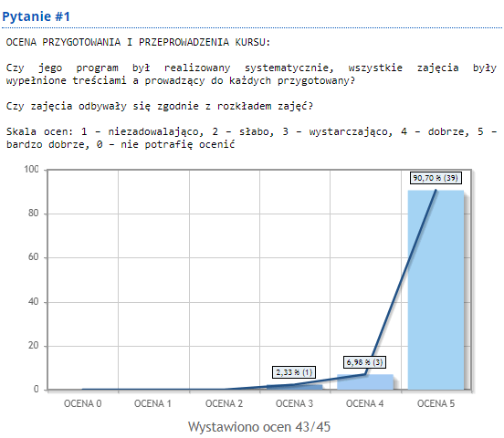This screenshot has height=438, width=504.
Task: Click the OCENA 5 axis label
Action: click(436, 403)
